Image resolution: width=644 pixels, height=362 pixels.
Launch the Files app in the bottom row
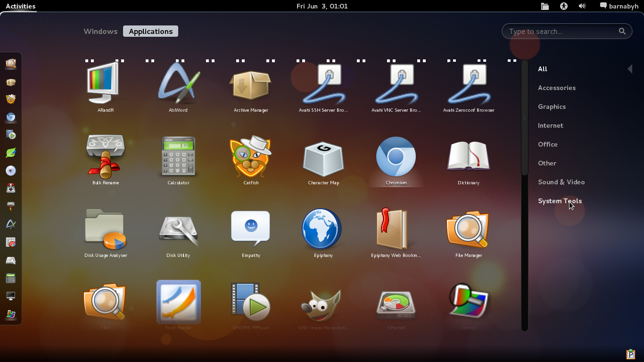(x=106, y=302)
